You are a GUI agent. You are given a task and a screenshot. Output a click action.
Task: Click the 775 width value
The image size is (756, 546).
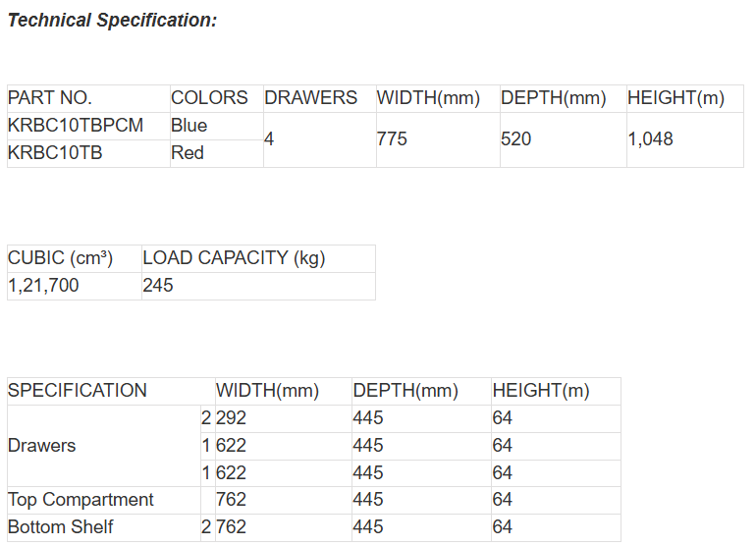(x=392, y=139)
